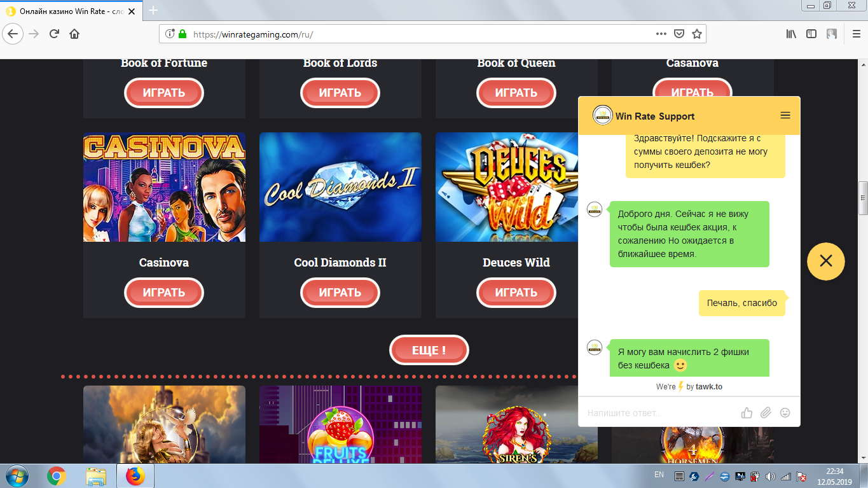This screenshot has height=488, width=868.
Task: View the green padlock connection details
Action: pos(183,34)
